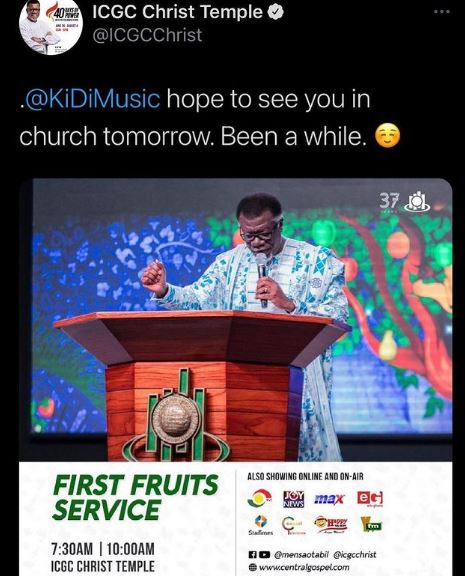Visit the @ICGCChrist handle
Screen dimensions: 465x576
[x=147, y=35]
